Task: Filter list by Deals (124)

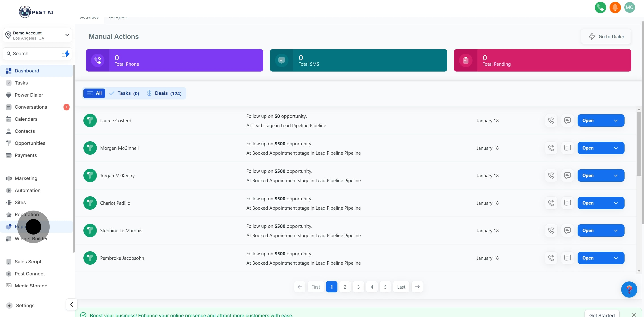Action: pos(164,93)
